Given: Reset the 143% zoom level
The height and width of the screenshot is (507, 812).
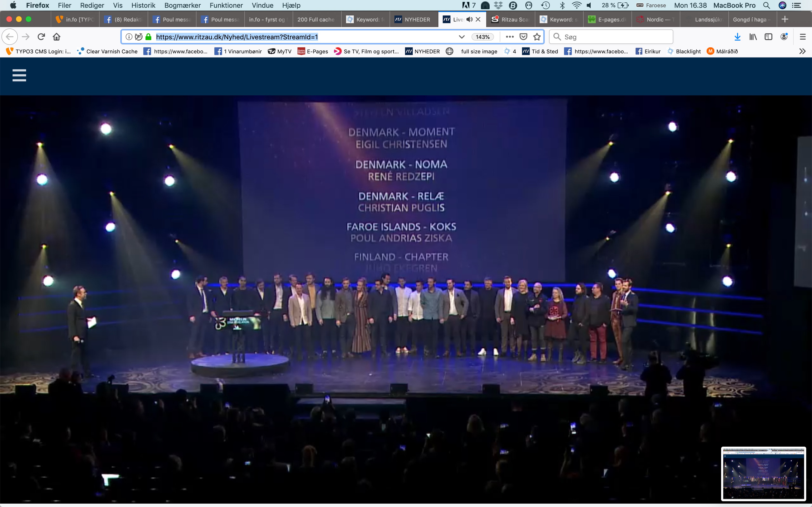Looking at the screenshot, I should pyautogui.click(x=483, y=37).
